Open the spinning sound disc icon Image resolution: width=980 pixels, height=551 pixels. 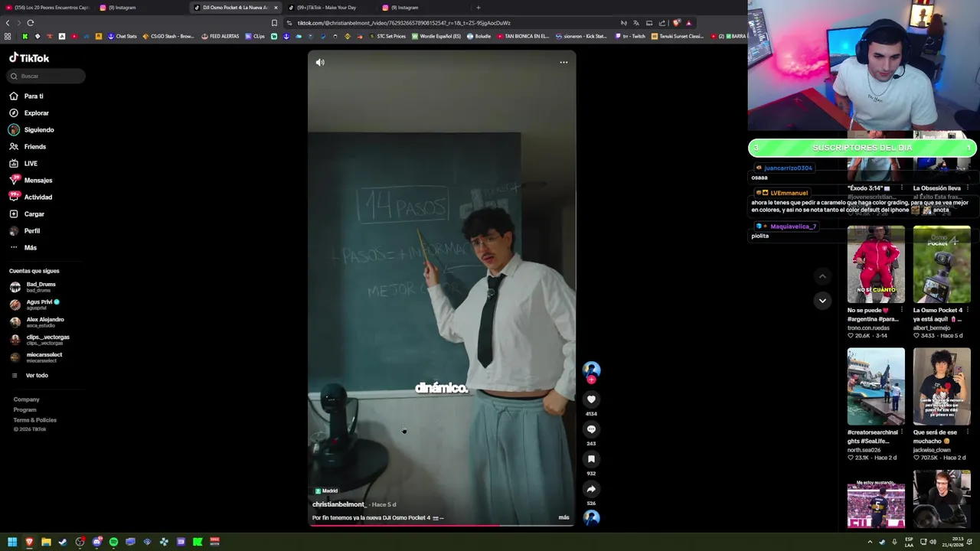(x=591, y=517)
